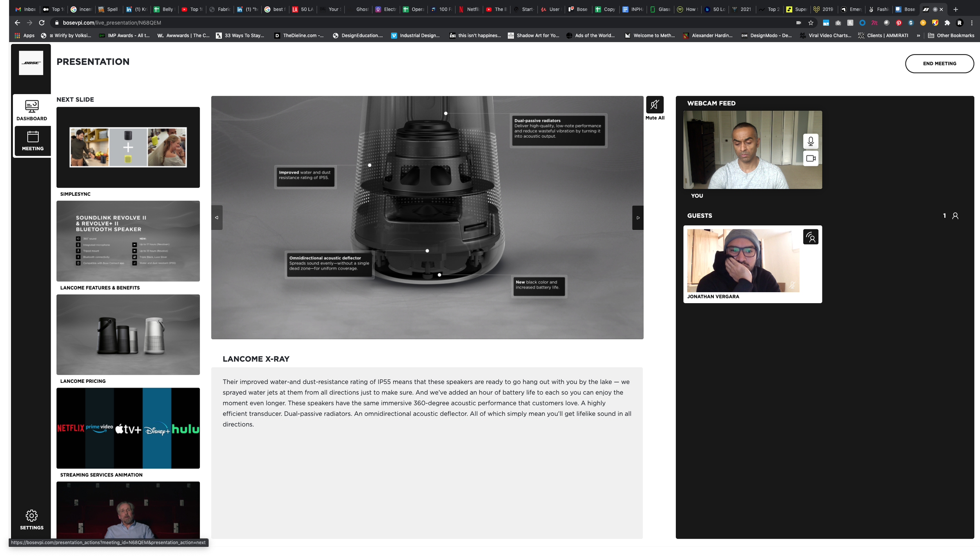The height and width of the screenshot is (557, 980).
Task: Select the video slide with man thumbnail
Action: pos(128,510)
